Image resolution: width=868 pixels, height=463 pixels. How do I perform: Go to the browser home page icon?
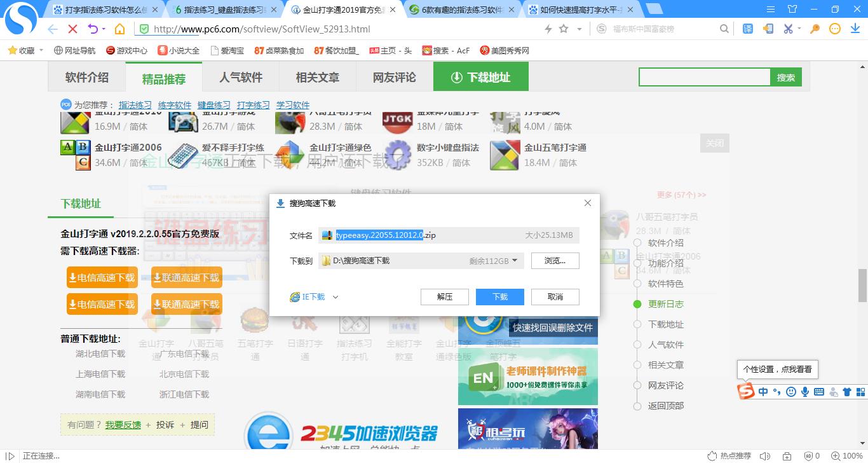[119, 29]
